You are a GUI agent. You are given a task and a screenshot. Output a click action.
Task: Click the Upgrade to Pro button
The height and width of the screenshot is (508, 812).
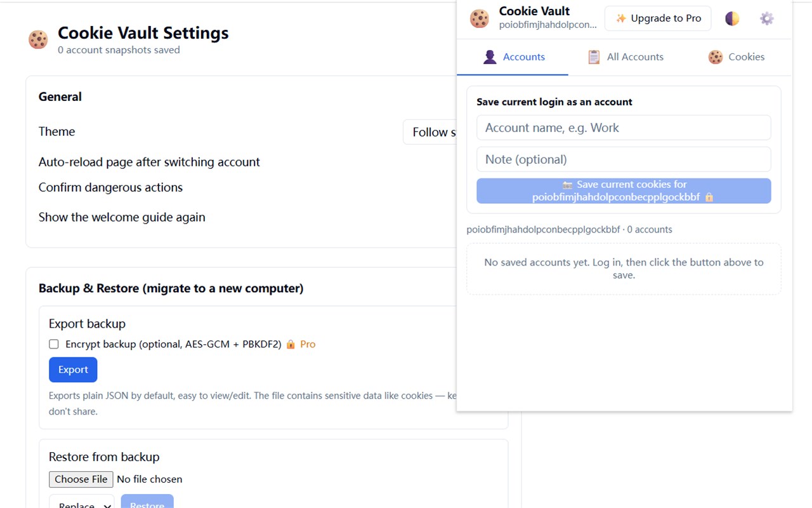coord(658,18)
